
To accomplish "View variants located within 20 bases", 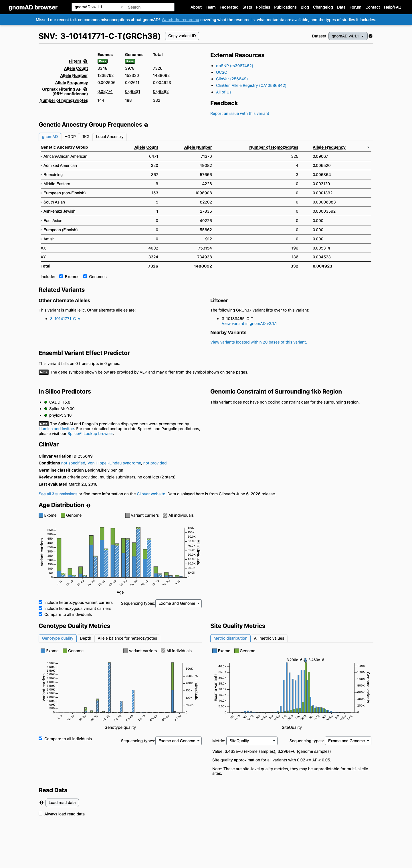I will (x=258, y=342).
